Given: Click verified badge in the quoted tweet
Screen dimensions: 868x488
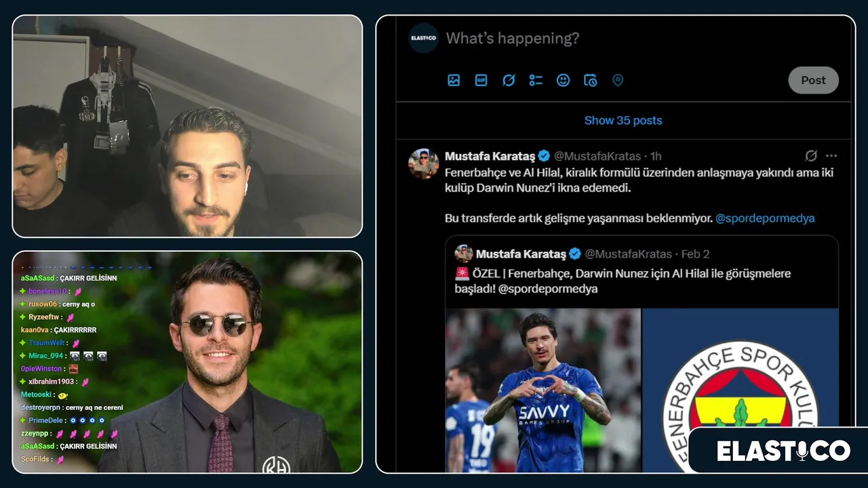Looking at the screenshot, I should click(x=575, y=254).
